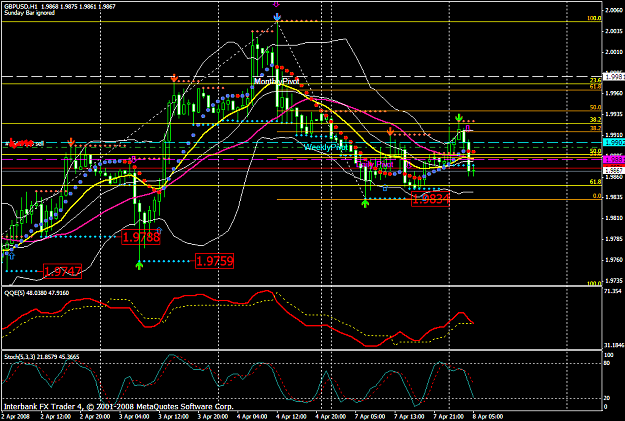Click the 1.9810 price axis value
Screen dimensions: 625x421
coord(614,218)
